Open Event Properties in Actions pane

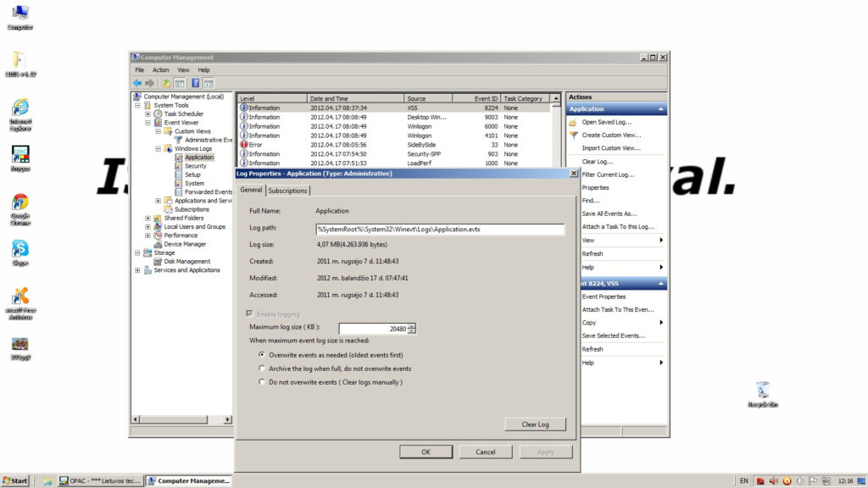pos(604,297)
